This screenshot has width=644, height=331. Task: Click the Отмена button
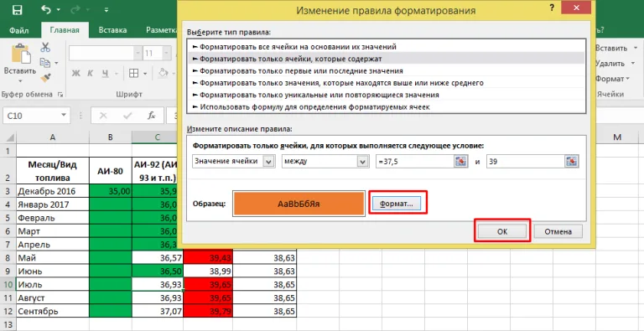[558, 231]
